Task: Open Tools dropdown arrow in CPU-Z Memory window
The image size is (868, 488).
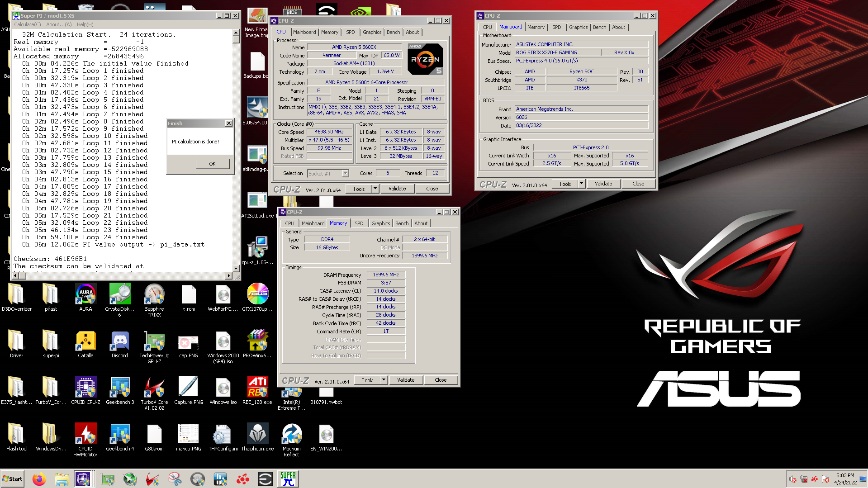Action: 384,380
